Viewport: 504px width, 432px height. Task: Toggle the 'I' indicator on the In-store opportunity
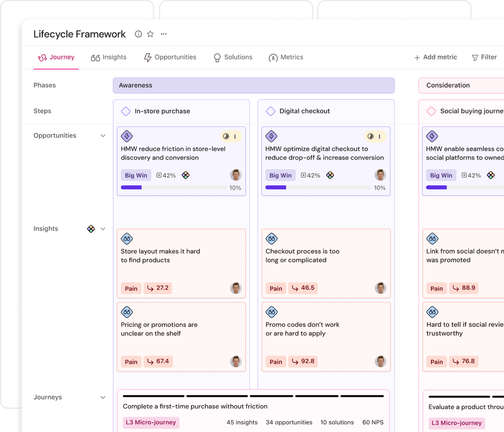pyautogui.click(x=235, y=136)
